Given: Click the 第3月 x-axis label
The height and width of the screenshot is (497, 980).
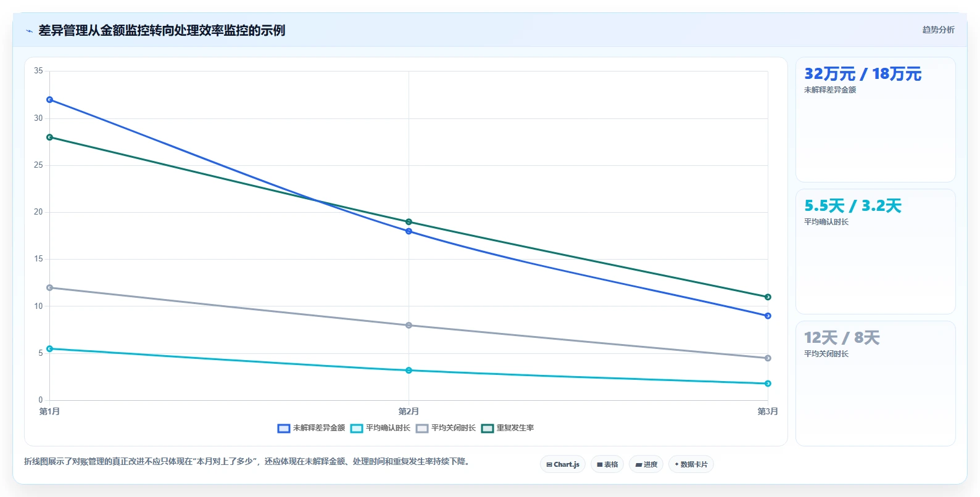Looking at the screenshot, I should pos(768,411).
